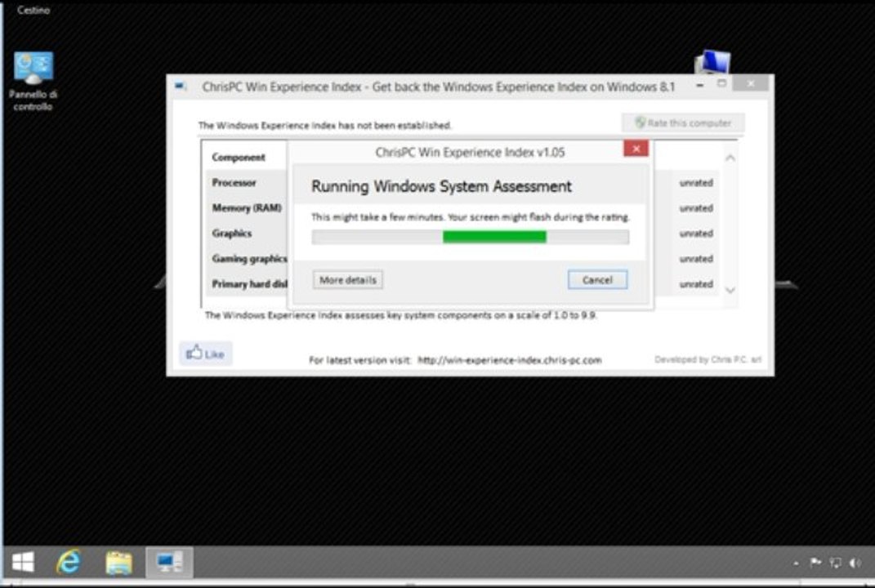Select the Processor row label
The height and width of the screenshot is (588, 875).
coord(234,182)
